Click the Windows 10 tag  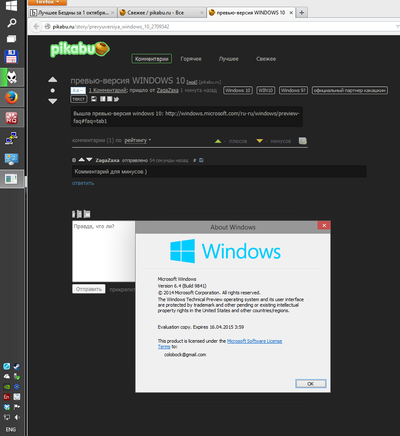click(238, 90)
